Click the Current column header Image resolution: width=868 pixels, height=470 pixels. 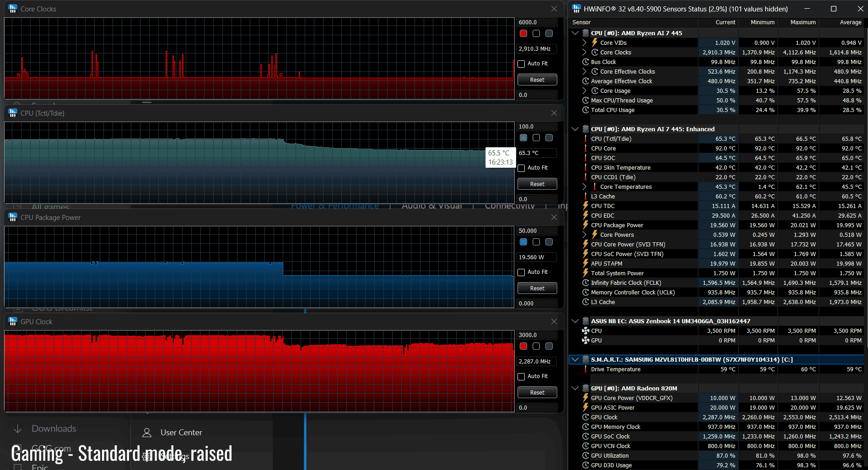tap(725, 22)
